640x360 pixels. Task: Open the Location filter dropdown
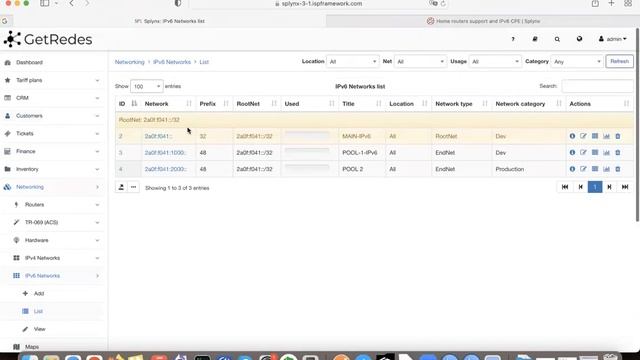pyautogui.click(x=353, y=62)
